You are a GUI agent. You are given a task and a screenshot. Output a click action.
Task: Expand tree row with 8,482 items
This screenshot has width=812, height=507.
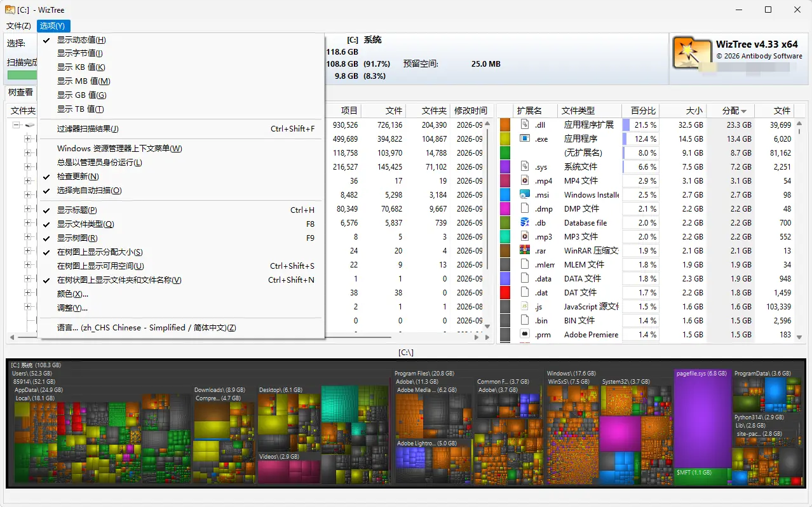[27, 194]
